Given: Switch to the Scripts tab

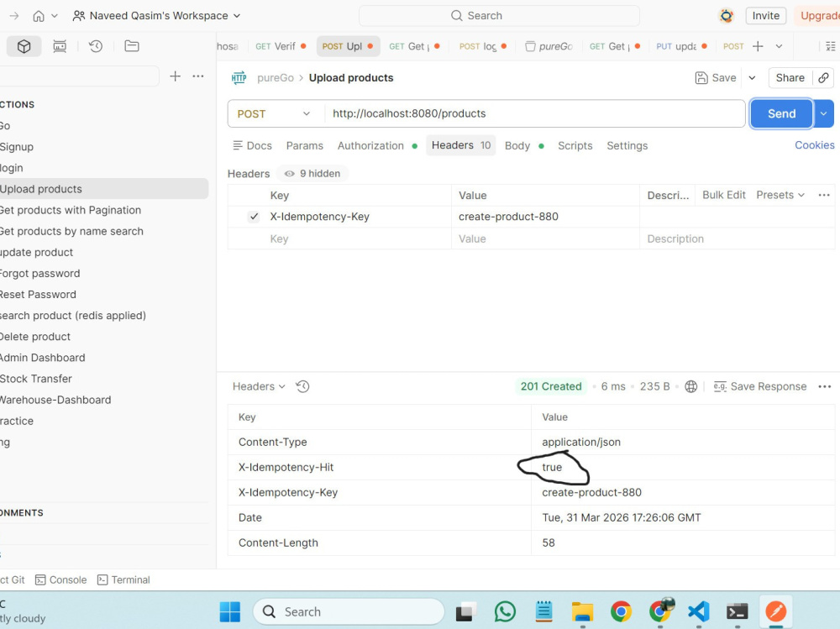Looking at the screenshot, I should 575,146.
